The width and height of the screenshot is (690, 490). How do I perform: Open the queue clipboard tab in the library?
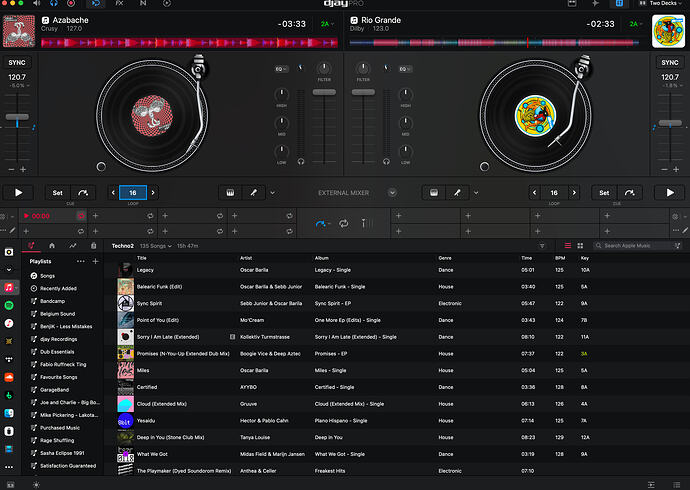click(x=93, y=245)
